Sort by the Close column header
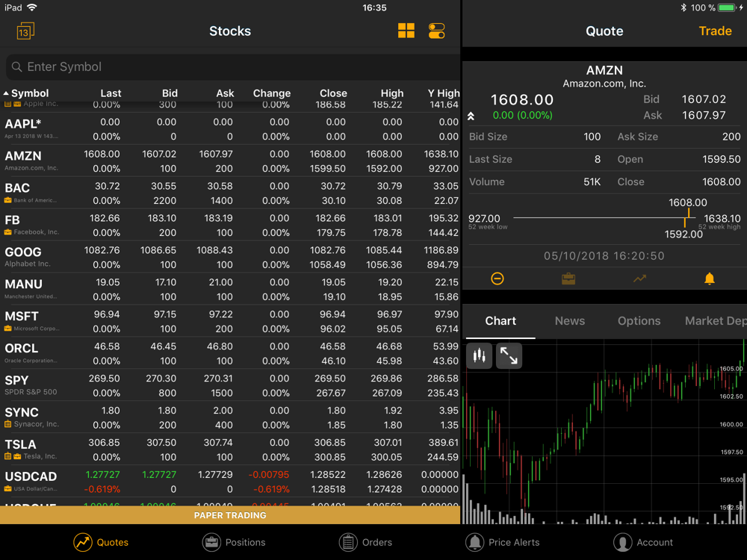 pyautogui.click(x=333, y=93)
